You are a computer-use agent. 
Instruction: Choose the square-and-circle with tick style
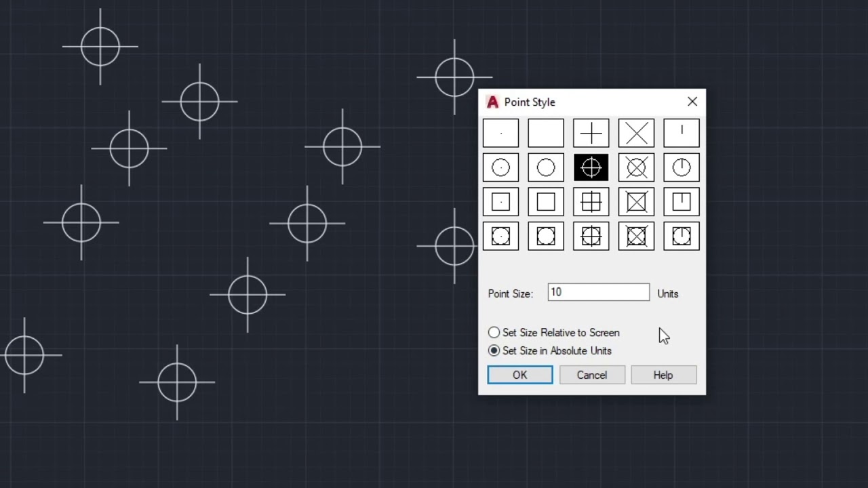click(682, 236)
